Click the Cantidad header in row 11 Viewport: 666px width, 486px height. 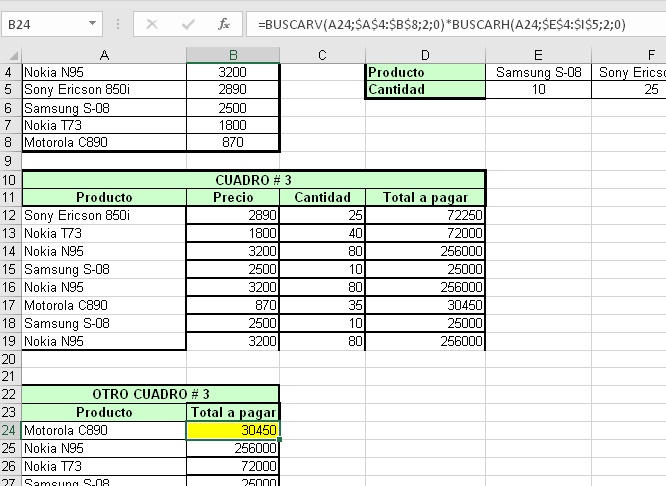point(322,198)
